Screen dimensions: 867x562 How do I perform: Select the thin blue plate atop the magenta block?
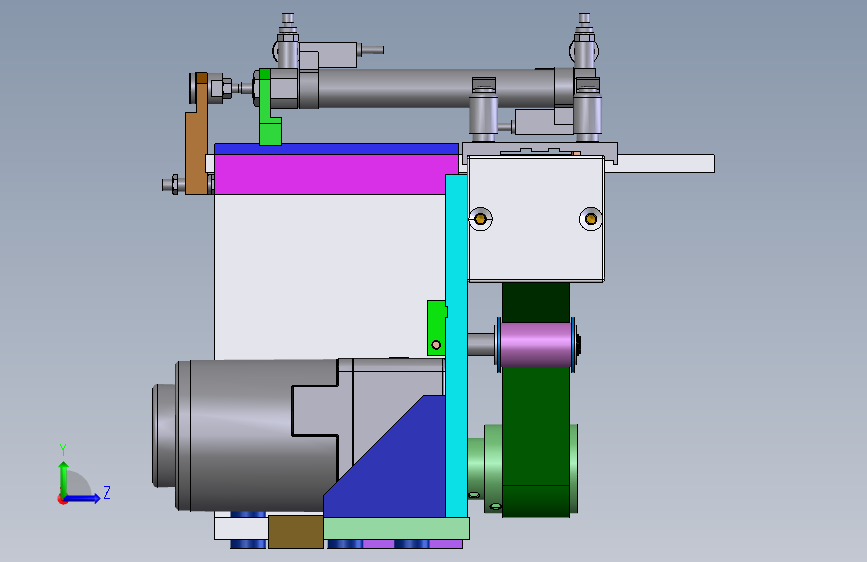point(336,149)
